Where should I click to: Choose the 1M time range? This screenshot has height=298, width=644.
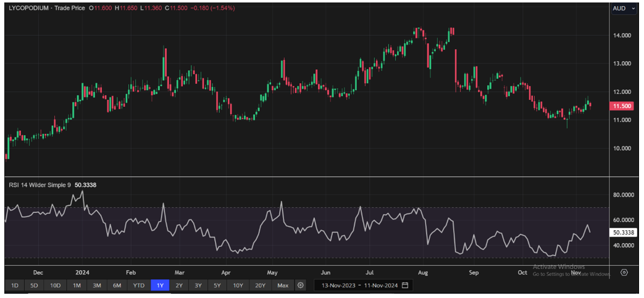[77, 286]
